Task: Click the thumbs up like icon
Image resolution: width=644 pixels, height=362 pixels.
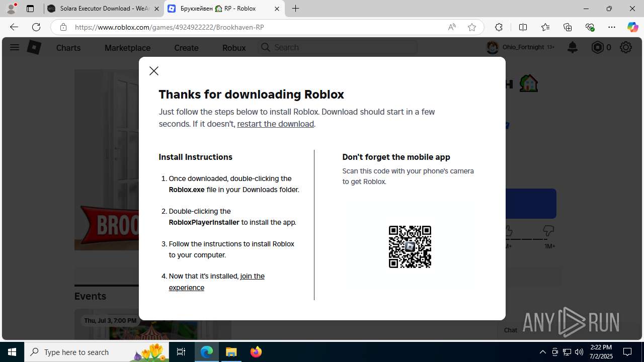Action: pos(507,231)
